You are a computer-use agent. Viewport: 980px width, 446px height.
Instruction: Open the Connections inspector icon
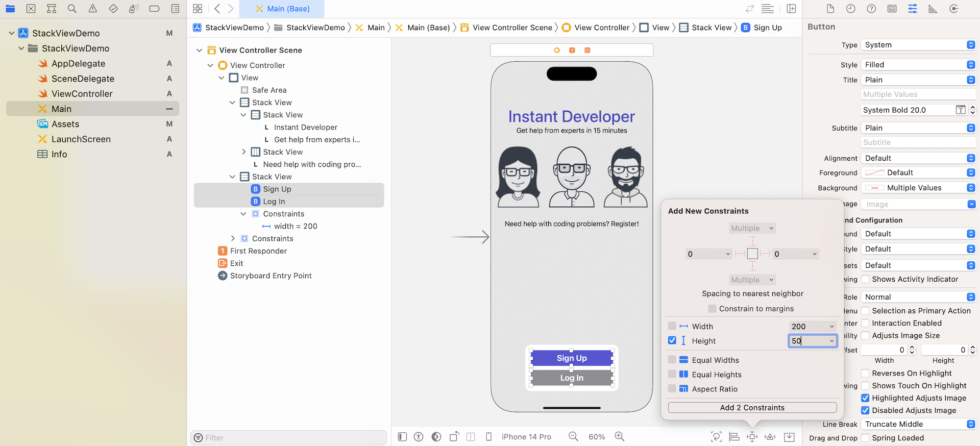pyautogui.click(x=953, y=9)
